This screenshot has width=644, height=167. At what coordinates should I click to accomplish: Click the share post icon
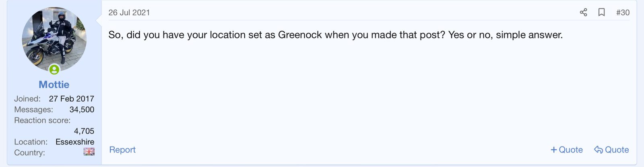tap(583, 12)
